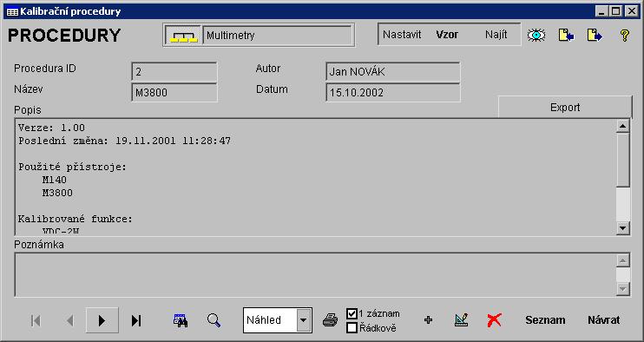Click the Poznámka text area
This screenshot has width=644, height=342.
(315, 274)
